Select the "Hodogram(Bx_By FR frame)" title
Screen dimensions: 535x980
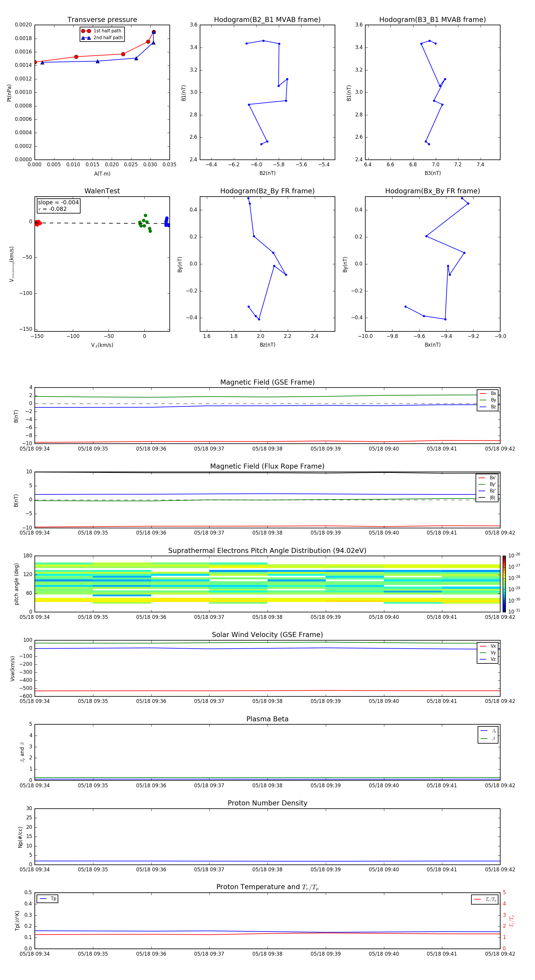point(432,191)
